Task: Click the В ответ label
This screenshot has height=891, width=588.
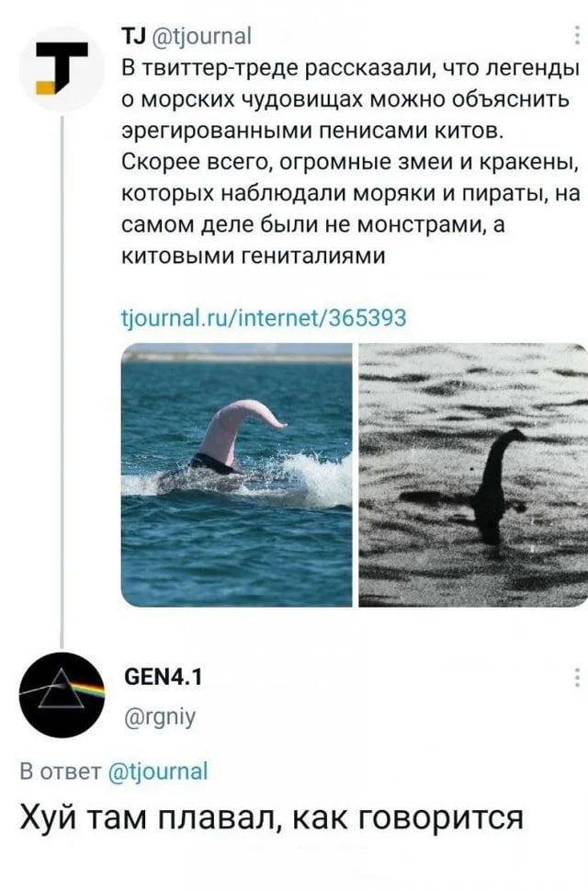Action: (60, 771)
